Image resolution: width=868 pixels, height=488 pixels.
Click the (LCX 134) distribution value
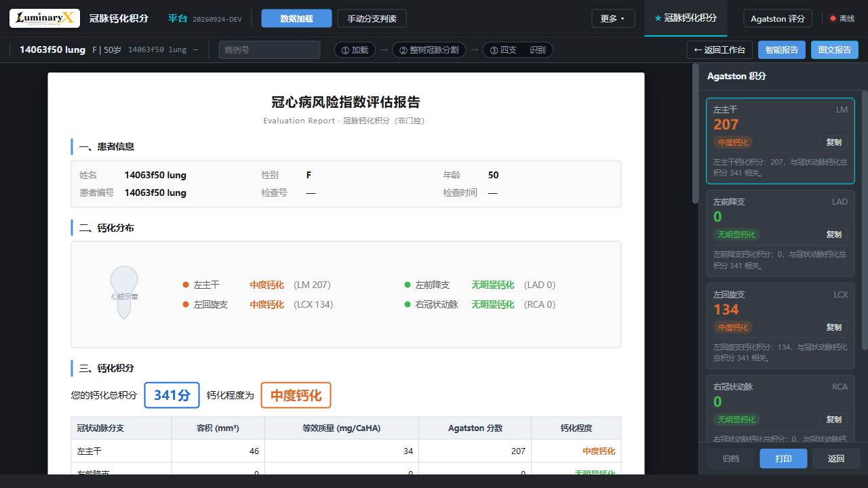click(x=313, y=304)
